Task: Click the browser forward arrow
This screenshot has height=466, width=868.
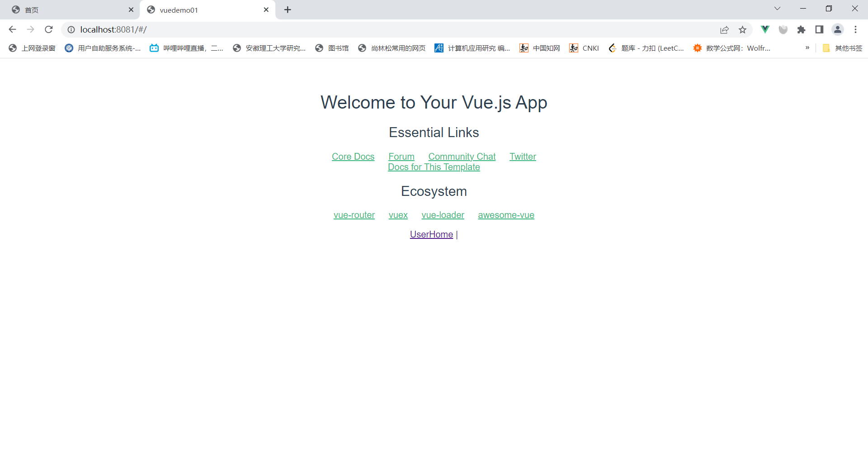Action: click(30, 29)
